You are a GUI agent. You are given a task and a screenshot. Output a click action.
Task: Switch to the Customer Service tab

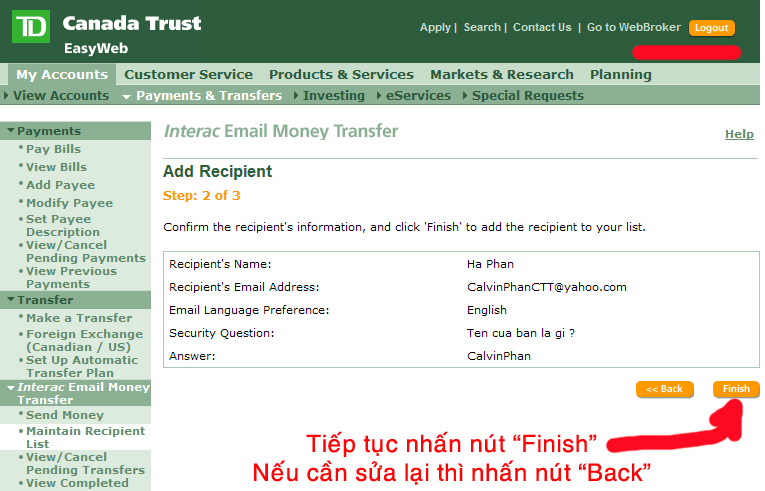pos(188,75)
